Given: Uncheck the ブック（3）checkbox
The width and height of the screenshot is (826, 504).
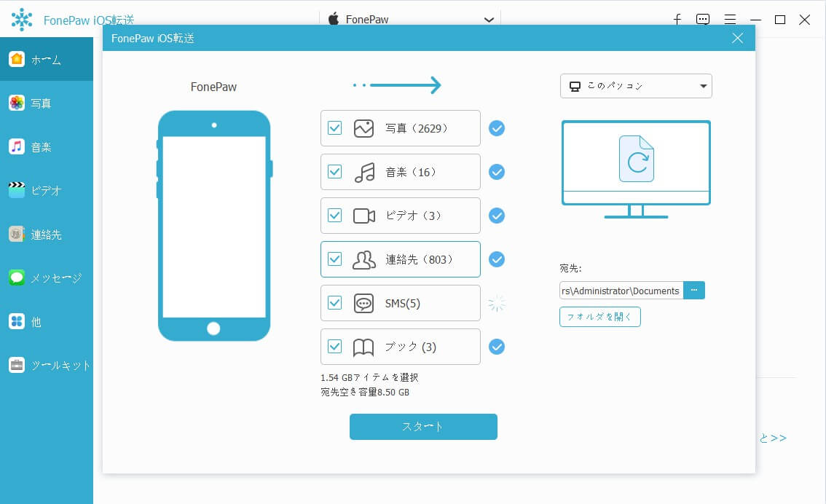Looking at the screenshot, I should [335, 347].
